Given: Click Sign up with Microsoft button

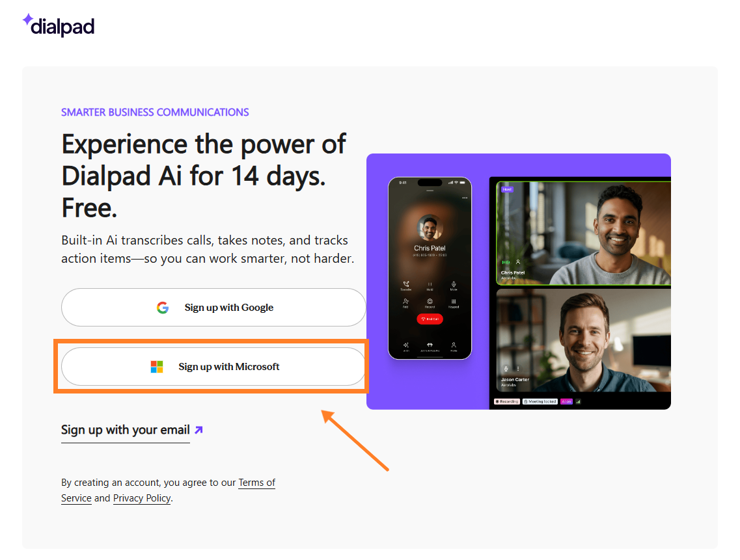Looking at the screenshot, I should 213,367.
